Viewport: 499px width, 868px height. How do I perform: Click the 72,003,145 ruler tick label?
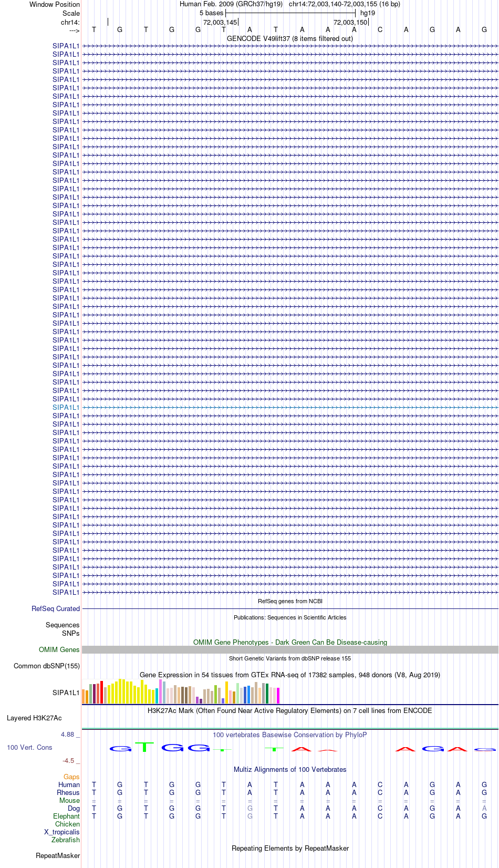pos(220,22)
